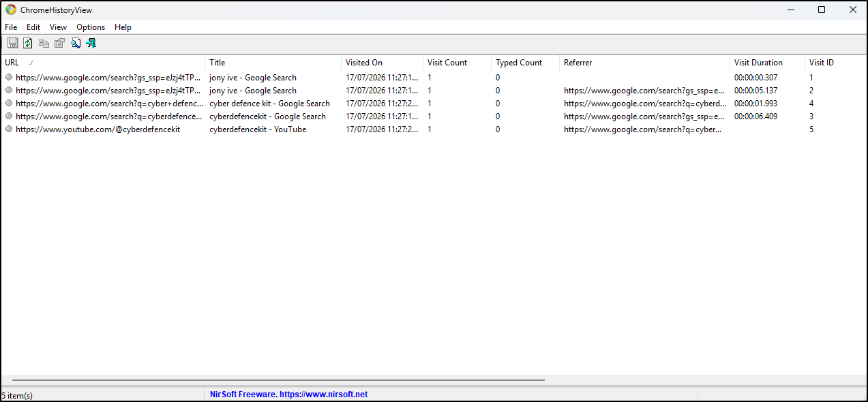Sort by the Title column header

point(273,63)
